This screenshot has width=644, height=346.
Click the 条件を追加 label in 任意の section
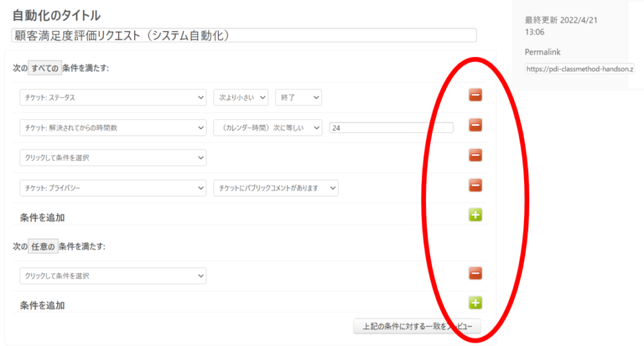pos(42,305)
